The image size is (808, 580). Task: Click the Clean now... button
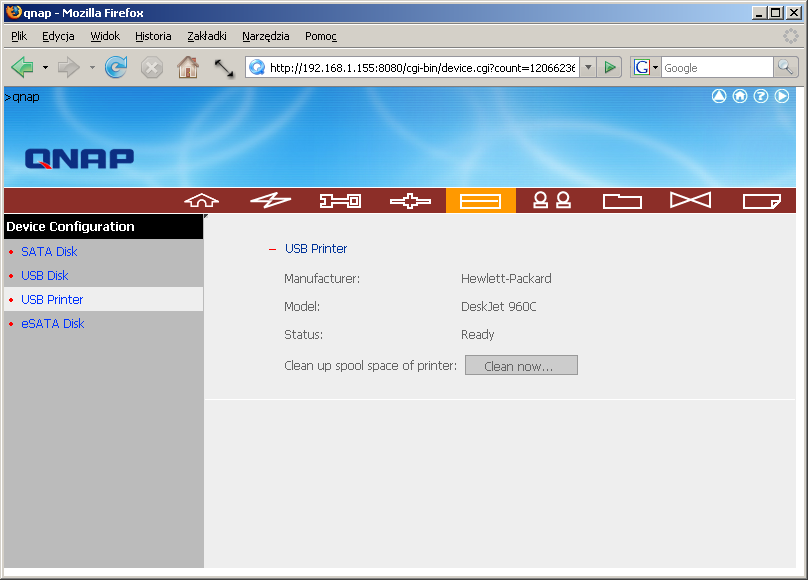(521, 365)
